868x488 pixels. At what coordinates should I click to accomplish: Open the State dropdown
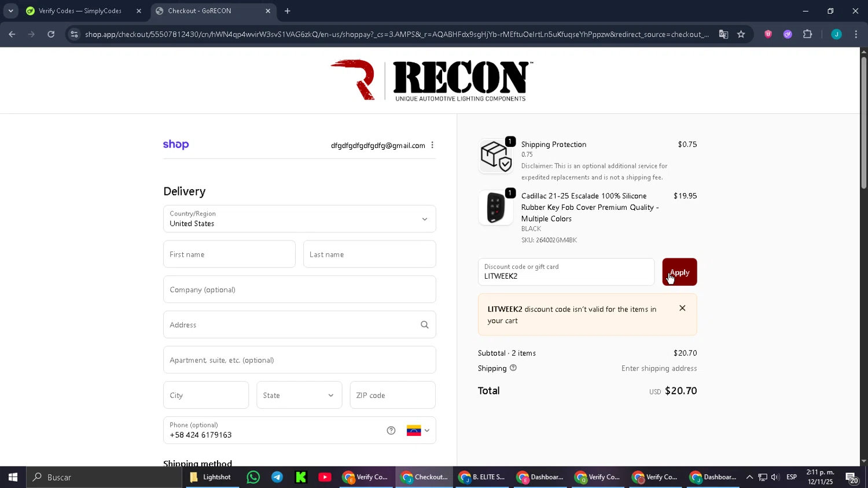[x=299, y=395]
